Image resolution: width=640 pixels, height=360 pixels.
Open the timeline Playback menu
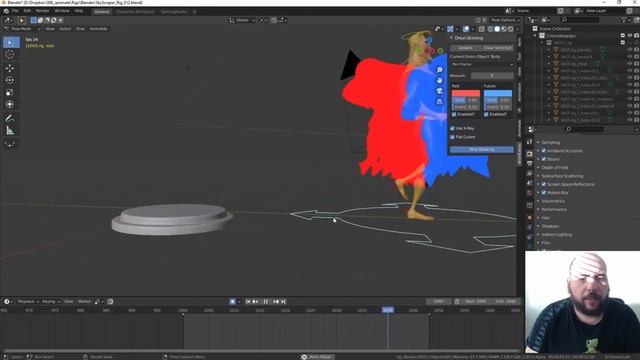pyautogui.click(x=28, y=302)
